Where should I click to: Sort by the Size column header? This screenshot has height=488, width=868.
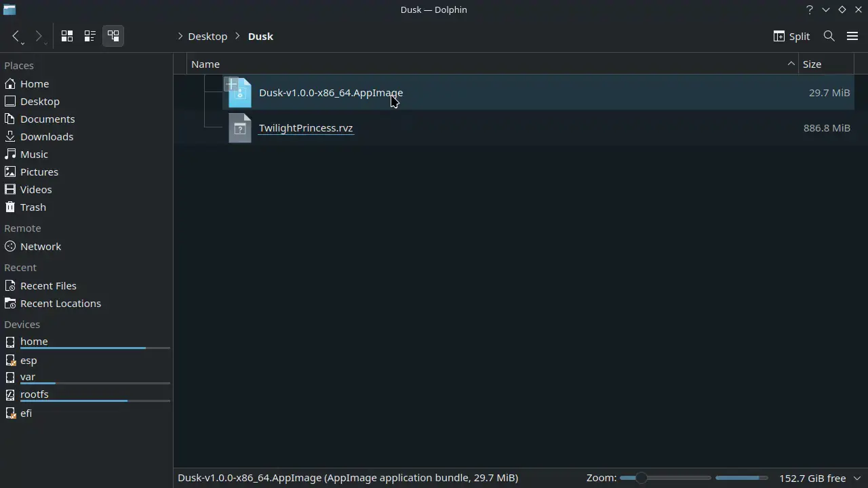point(826,64)
